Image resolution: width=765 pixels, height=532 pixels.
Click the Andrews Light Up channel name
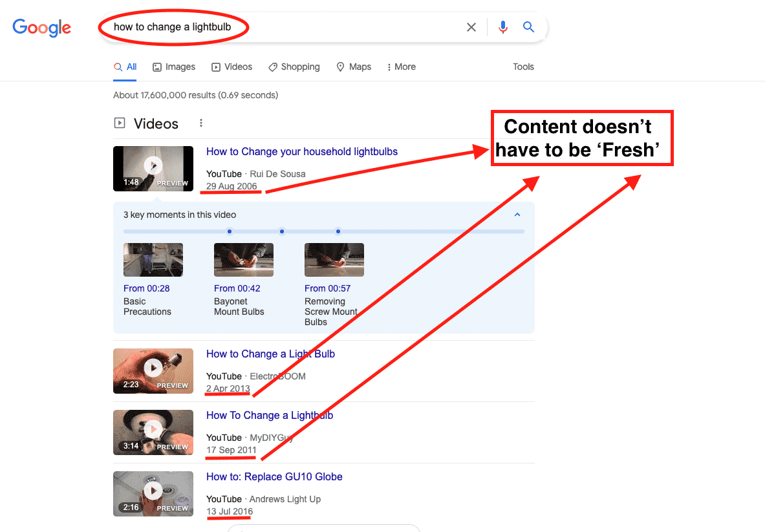pyautogui.click(x=285, y=499)
